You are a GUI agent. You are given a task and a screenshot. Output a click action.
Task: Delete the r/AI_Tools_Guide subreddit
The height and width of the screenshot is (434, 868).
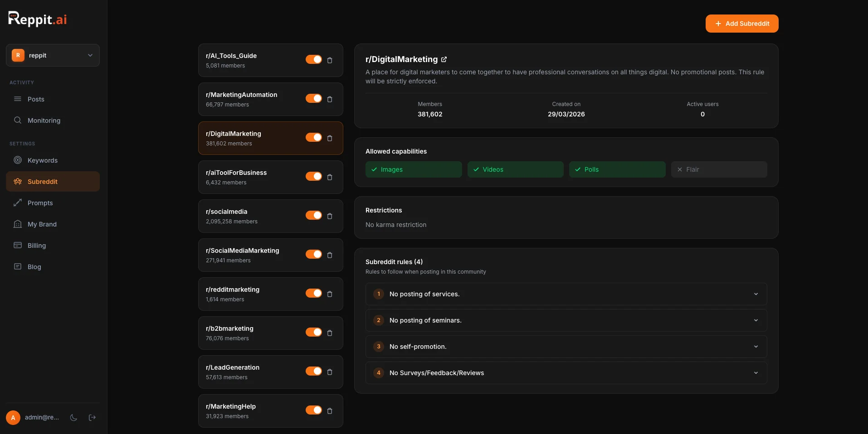pos(330,60)
